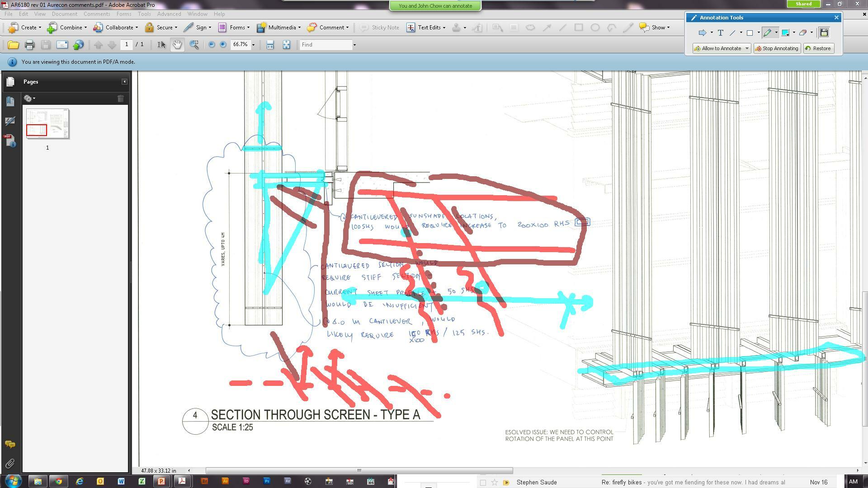868x488 pixels.
Task: Open Photoshop from the taskbar
Action: point(267,481)
